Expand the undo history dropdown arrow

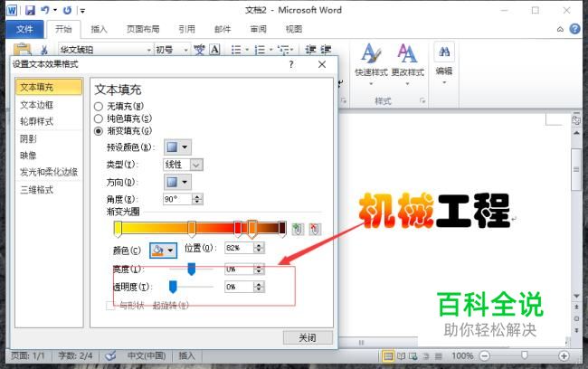[x=55, y=10]
